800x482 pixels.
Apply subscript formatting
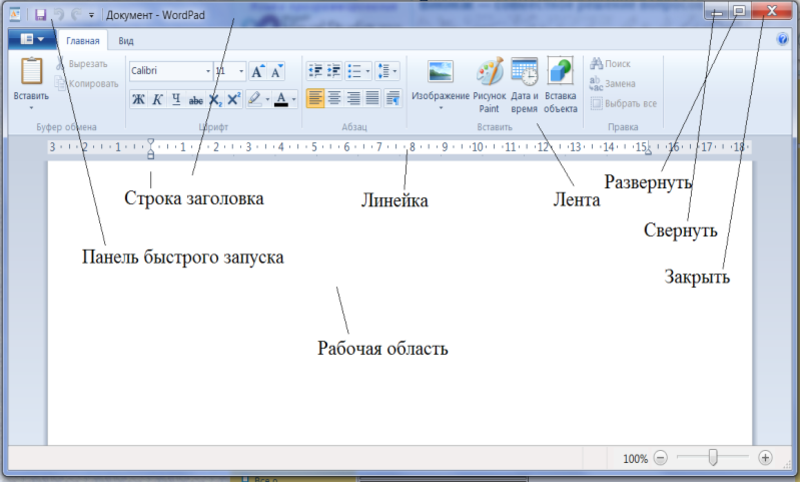coord(215,98)
